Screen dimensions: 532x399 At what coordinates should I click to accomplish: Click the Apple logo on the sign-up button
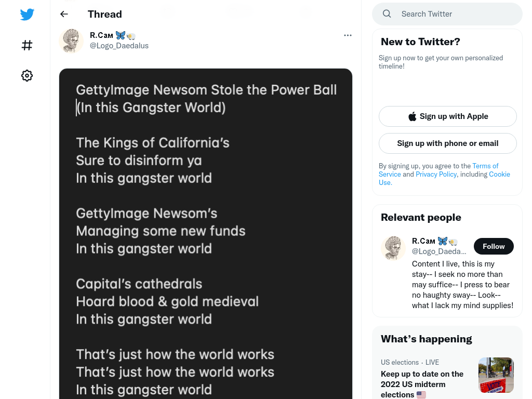[x=412, y=116]
